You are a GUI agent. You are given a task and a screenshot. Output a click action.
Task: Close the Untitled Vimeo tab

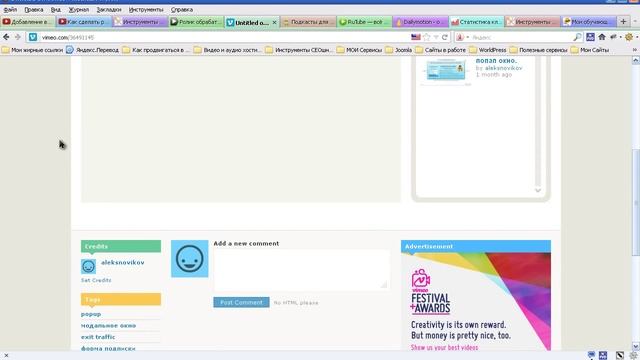[274, 22]
